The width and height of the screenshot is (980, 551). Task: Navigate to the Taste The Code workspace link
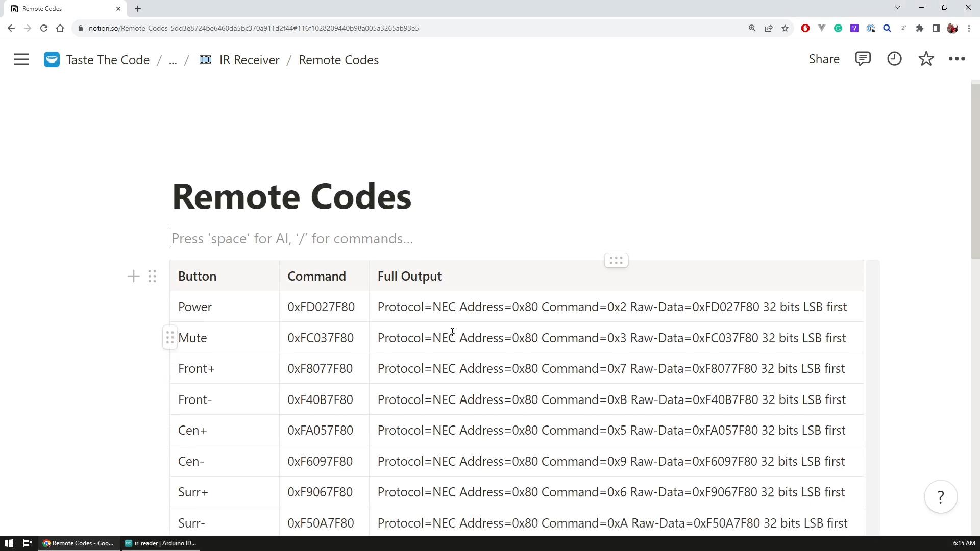pos(107,60)
